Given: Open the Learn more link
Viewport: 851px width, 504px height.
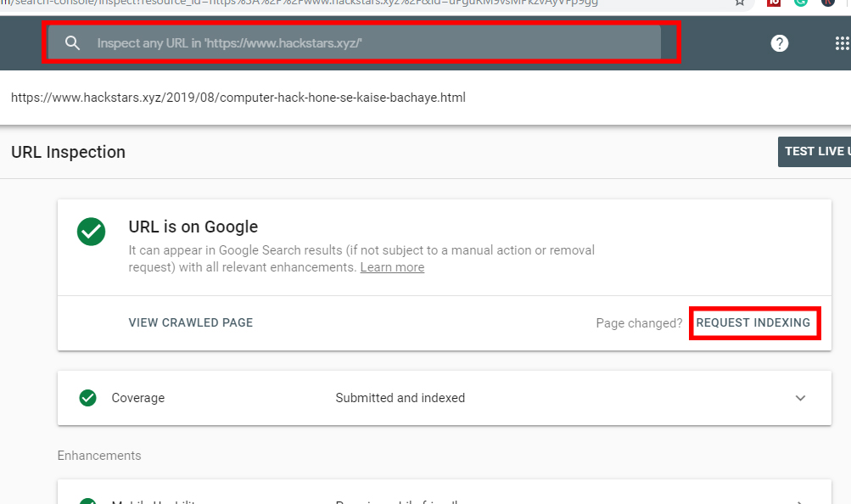Looking at the screenshot, I should tap(392, 267).
